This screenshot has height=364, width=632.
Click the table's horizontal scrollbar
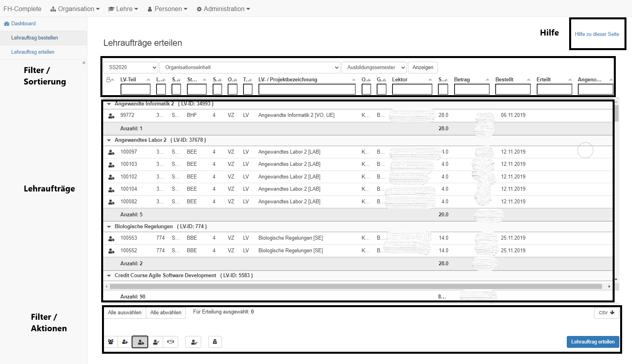(x=356, y=286)
